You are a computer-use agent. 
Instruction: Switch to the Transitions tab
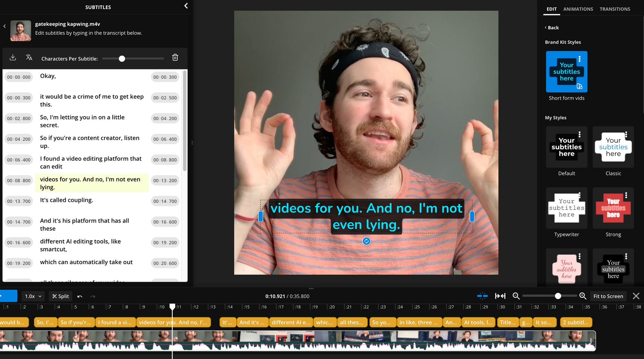pos(615,9)
